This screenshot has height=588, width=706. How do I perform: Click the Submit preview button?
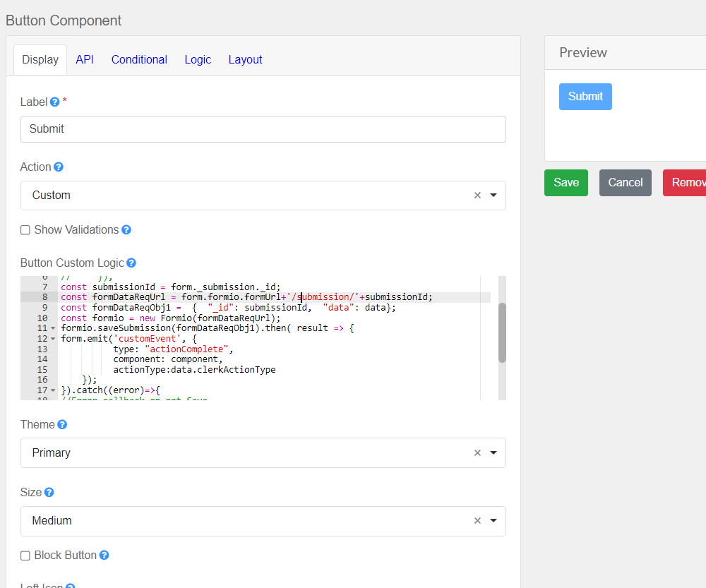[x=585, y=96]
